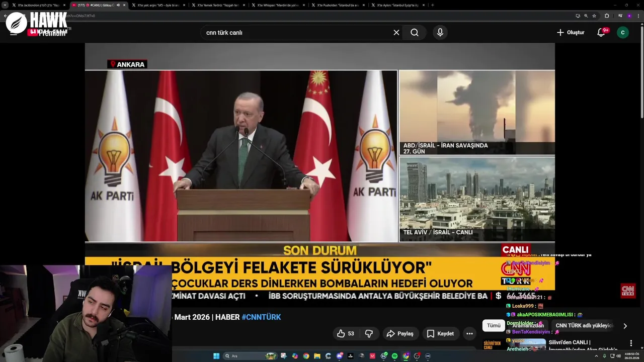Image resolution: width=644 pixels, height=362 pixels.
Task: Open Chrome from the taskbar
Action: coord(306,356)
